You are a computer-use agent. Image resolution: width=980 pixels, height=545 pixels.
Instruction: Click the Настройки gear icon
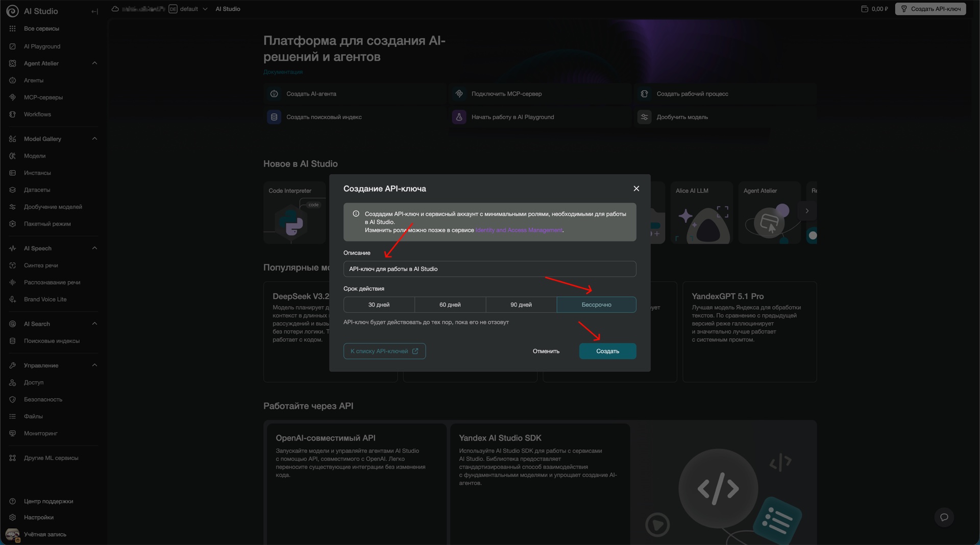(x=13, y=517)
